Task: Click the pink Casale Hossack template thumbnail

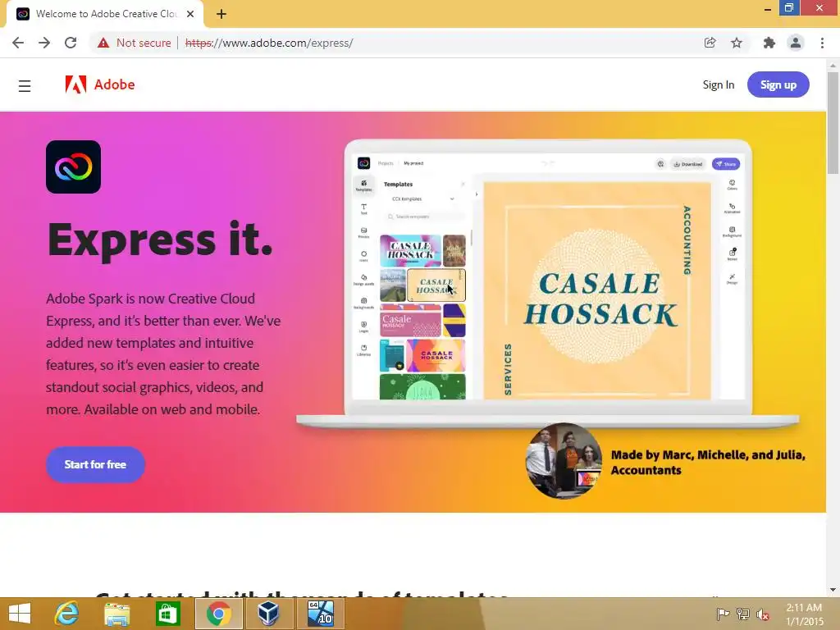Action: [x=410, y=321]
